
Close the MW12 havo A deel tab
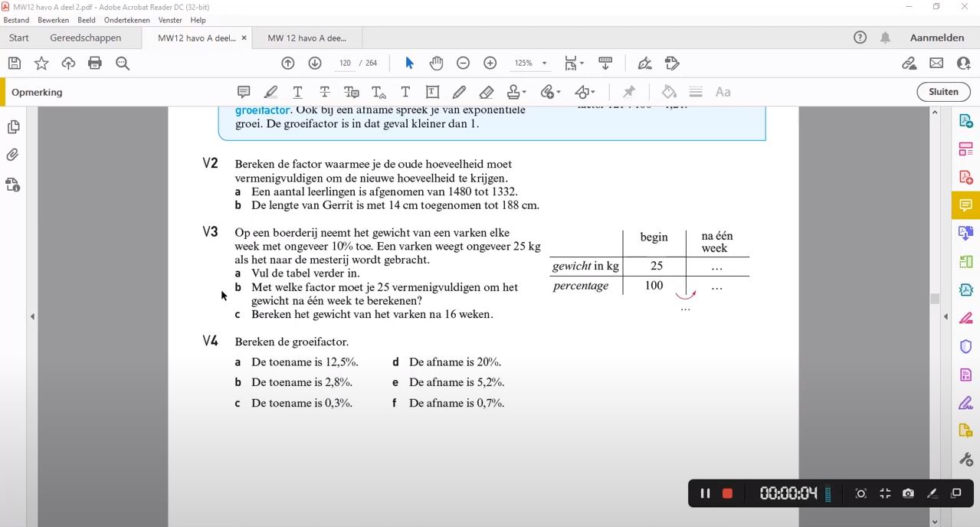coord(244,38)
